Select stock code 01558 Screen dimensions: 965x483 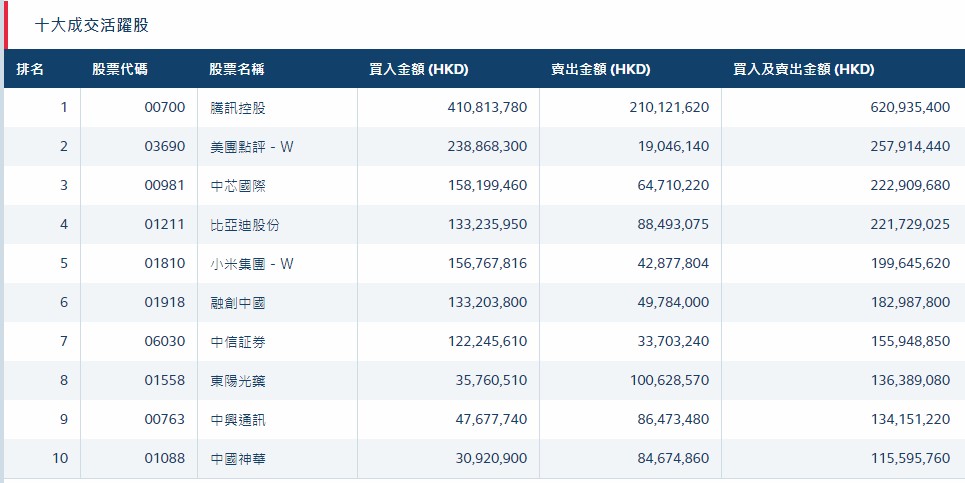[165, 381]
